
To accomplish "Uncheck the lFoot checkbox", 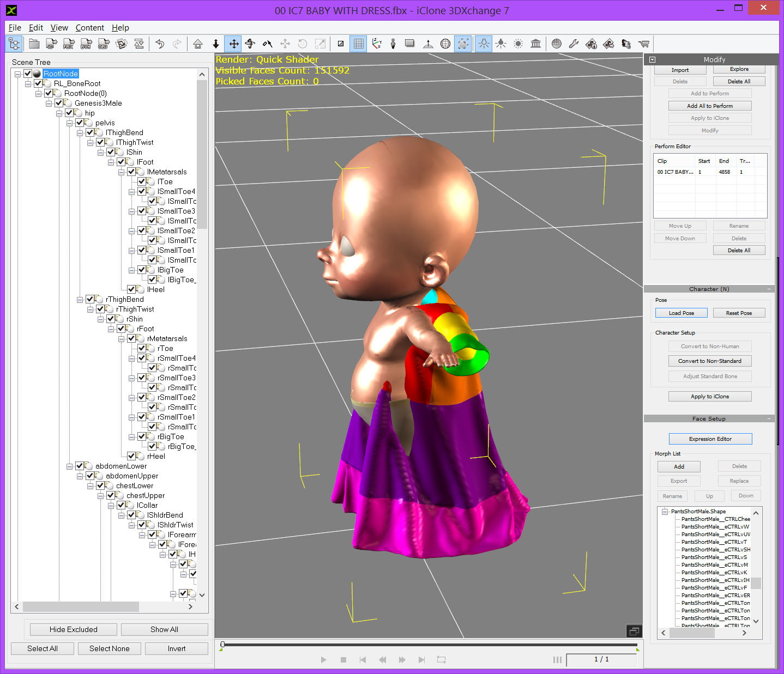I will tap(120, 162).
